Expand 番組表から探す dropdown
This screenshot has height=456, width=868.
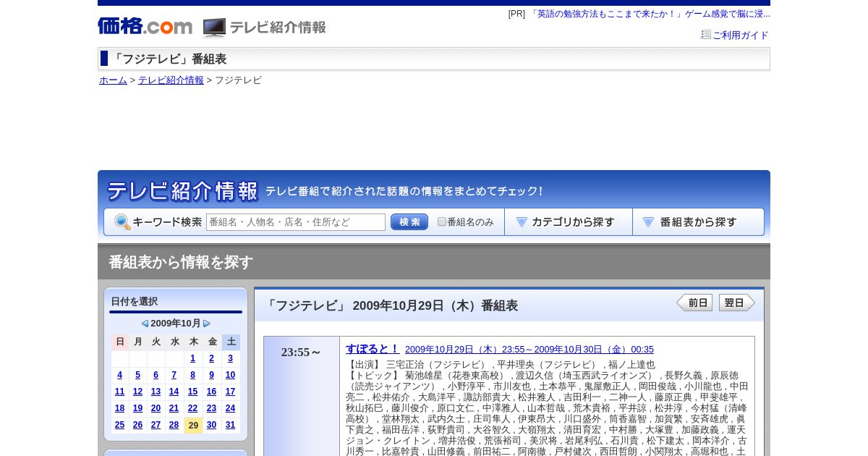(698, 222)
